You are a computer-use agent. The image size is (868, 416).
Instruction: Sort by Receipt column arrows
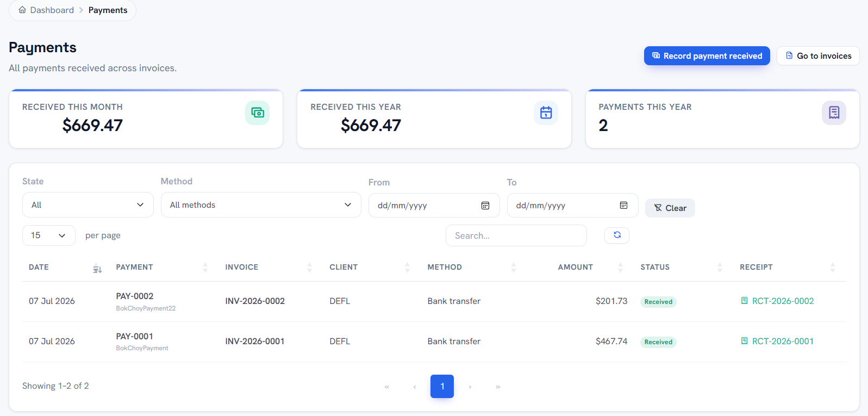833,267
